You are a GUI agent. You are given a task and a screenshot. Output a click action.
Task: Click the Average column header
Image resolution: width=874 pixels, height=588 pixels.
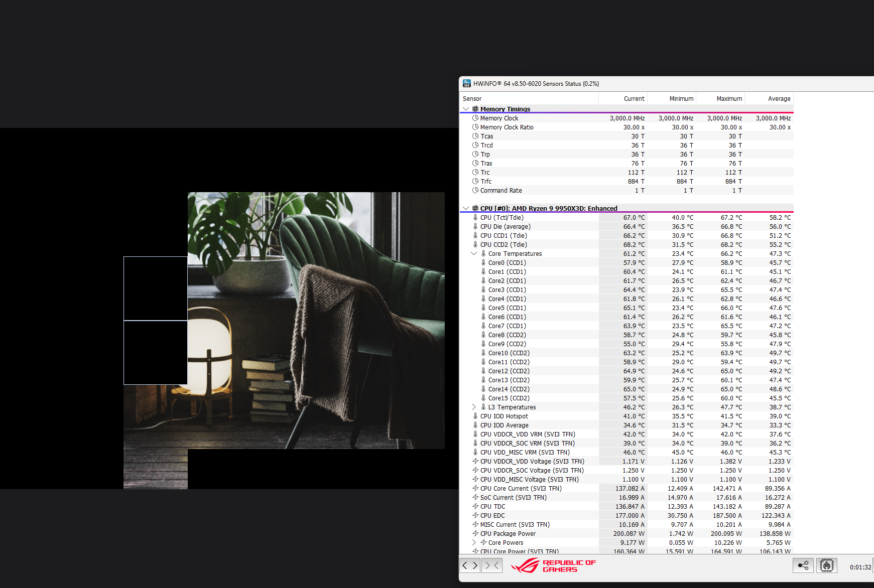[x=769, y=98]
